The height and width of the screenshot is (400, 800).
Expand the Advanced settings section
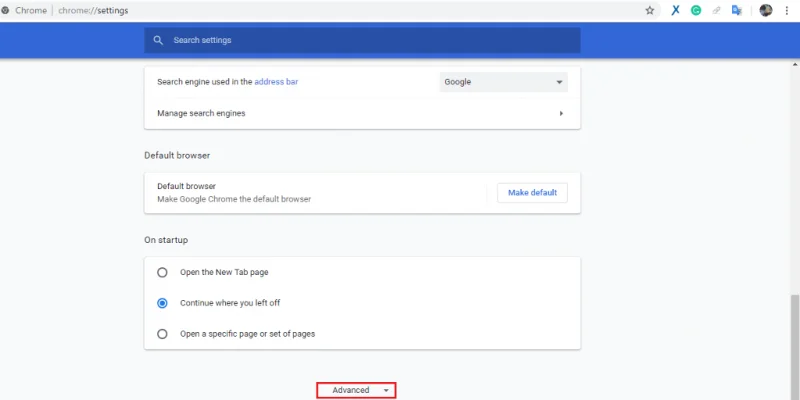pos(356,390)
